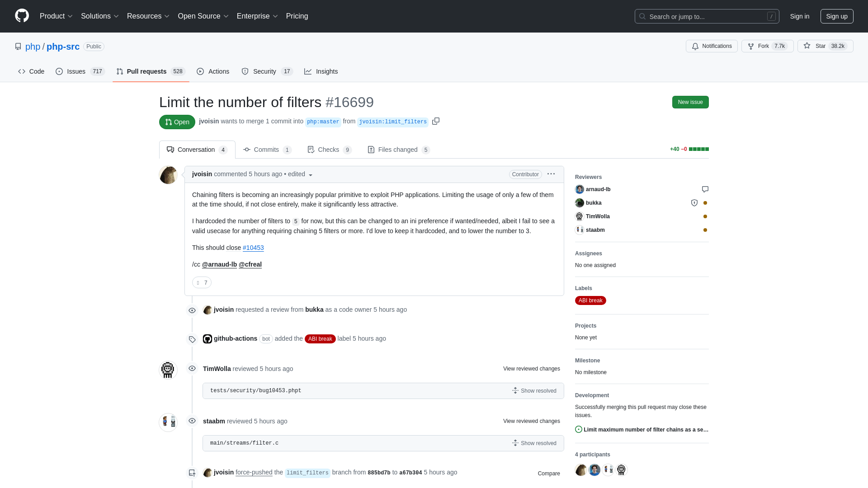Viewport: 868px width, 488px height.
Task: Expand the Open Source menu
Action: click(x=203, y=16)
